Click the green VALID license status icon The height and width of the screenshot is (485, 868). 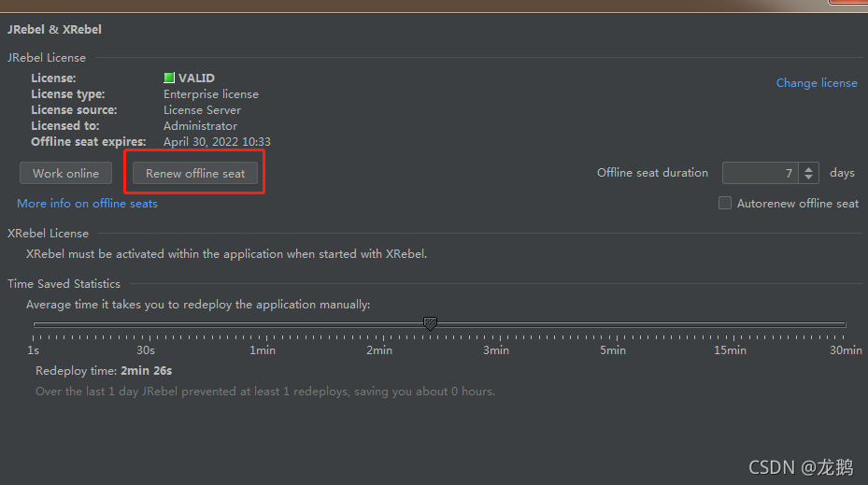click(169, 78)
